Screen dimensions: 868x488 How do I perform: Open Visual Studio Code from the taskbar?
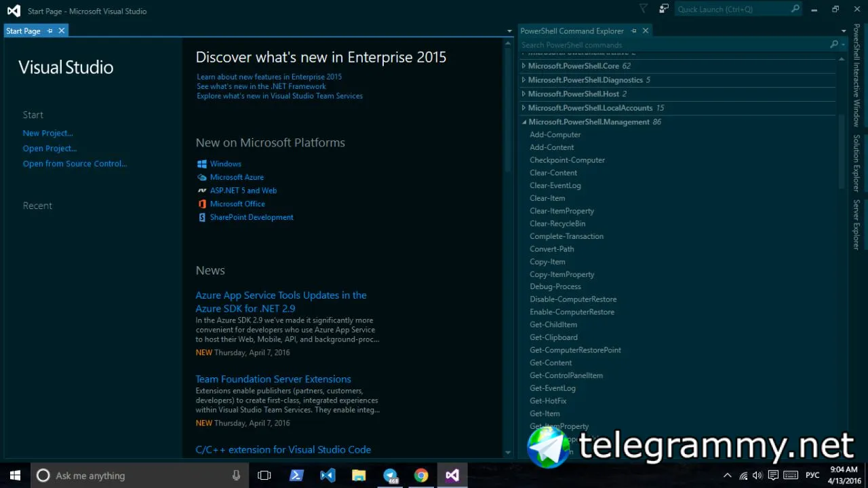point(328,475)
